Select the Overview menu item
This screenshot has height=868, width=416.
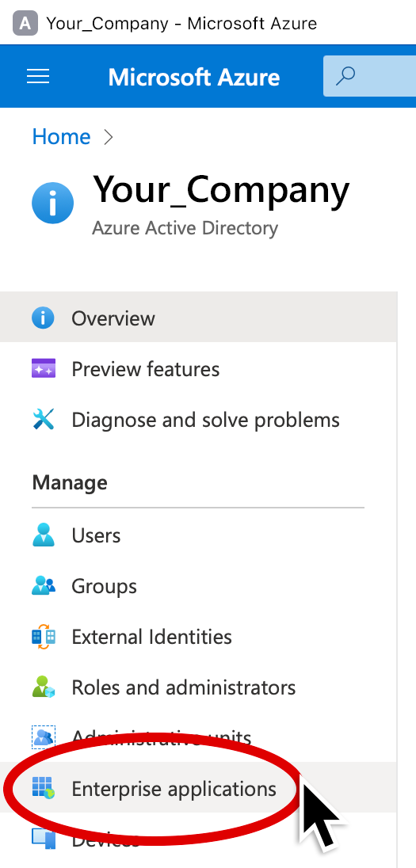198,318
